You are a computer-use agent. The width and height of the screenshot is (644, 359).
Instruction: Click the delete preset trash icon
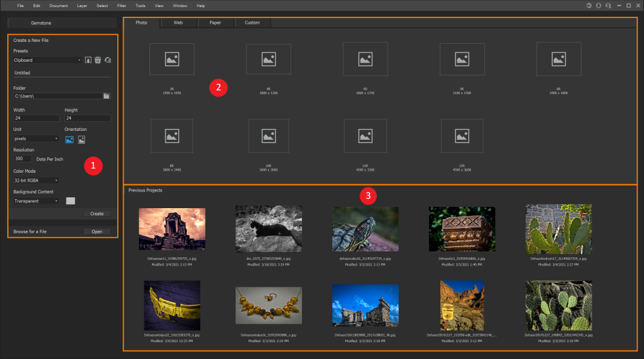pos(97,60)
